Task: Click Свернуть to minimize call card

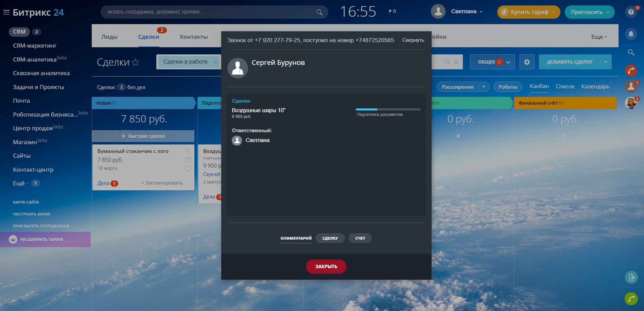Action: click(x=413, y=40)
